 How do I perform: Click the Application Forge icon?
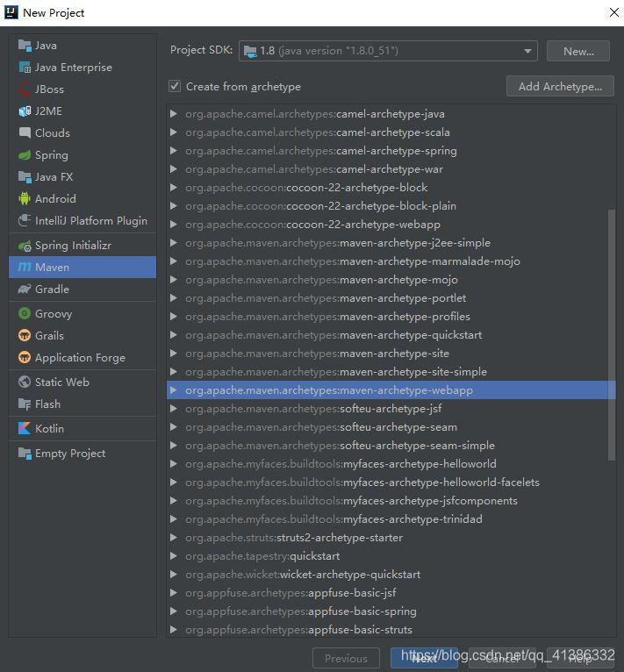pos(25,357)
